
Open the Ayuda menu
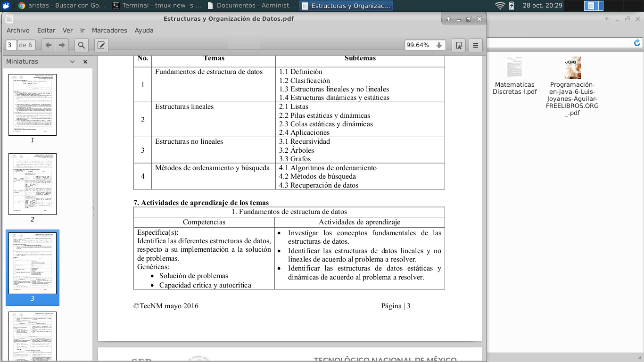144,30
